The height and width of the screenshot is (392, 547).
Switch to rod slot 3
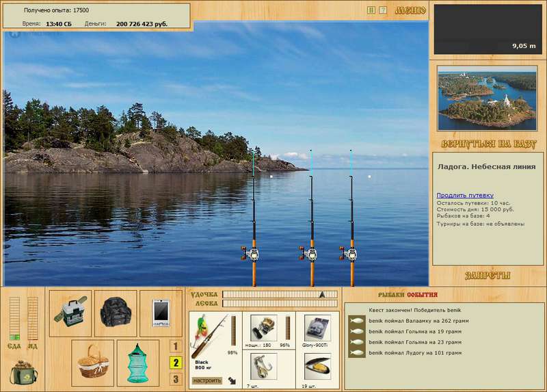176,379
